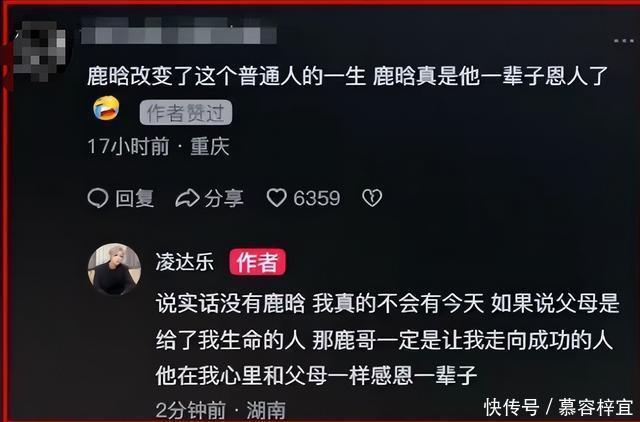Select 凌达乐's reply starting 说实话没有鹿晗
The image size is (640, 422).
click(388, 340)
